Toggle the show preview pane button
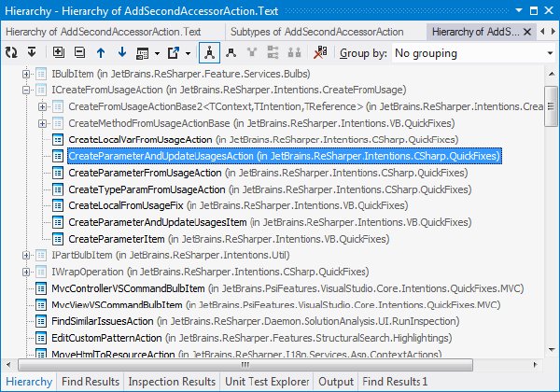This screenshot has width=560, height=392. tap(143, 53)
